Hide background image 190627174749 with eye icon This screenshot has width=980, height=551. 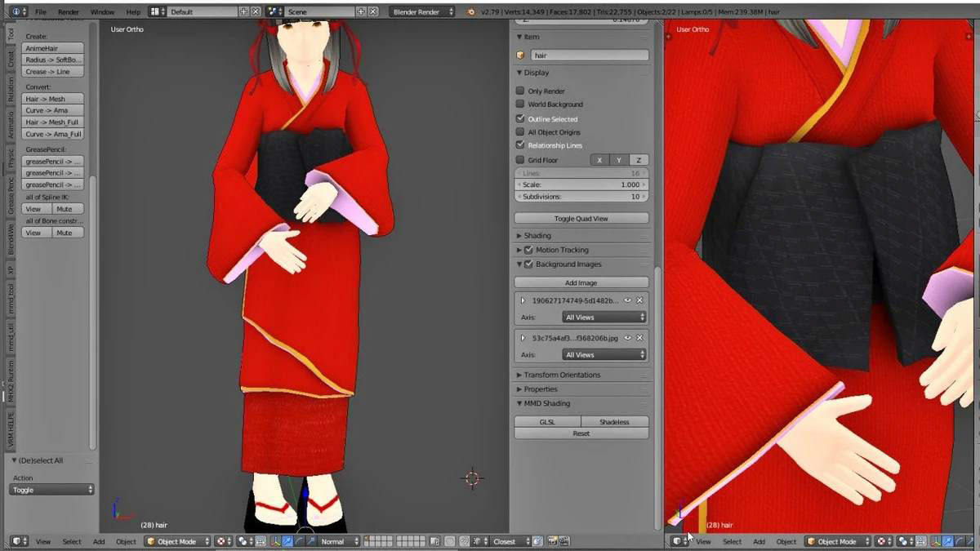(x=627, y=300)
